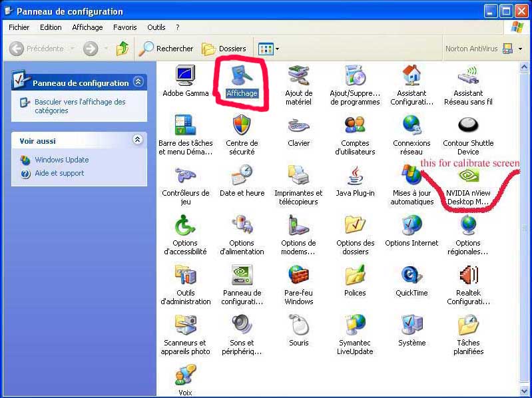Open the Favoris menu
532x398 pixels.
[x=125, y=27]
